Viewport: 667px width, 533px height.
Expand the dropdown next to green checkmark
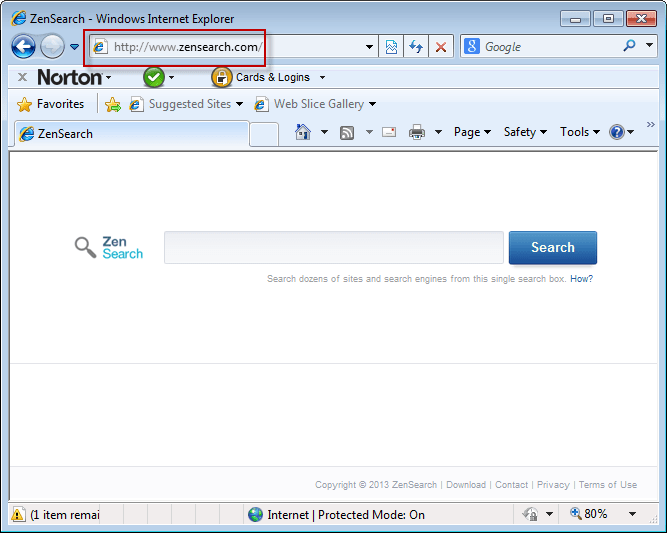(171, 77)
